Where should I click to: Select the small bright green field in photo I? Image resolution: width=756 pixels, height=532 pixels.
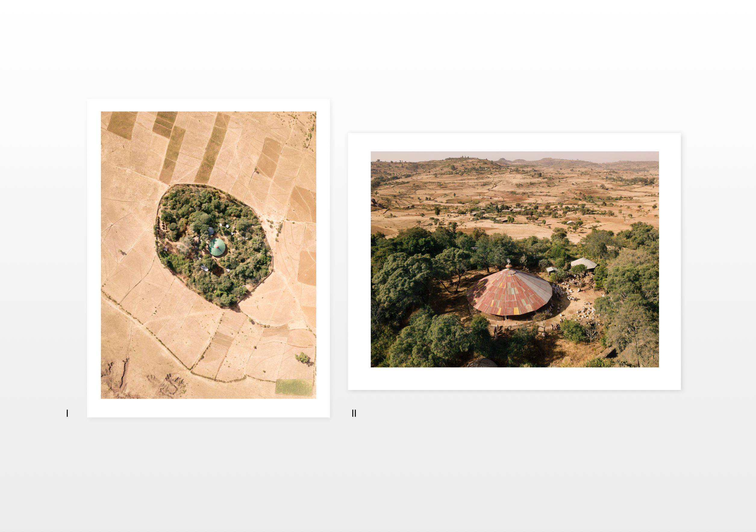[x=294, y=387]
